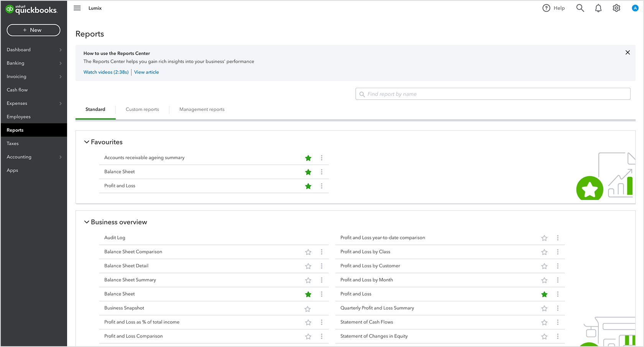Click the New button in sidebar
The image size is (644, 347).
point(33,30)
